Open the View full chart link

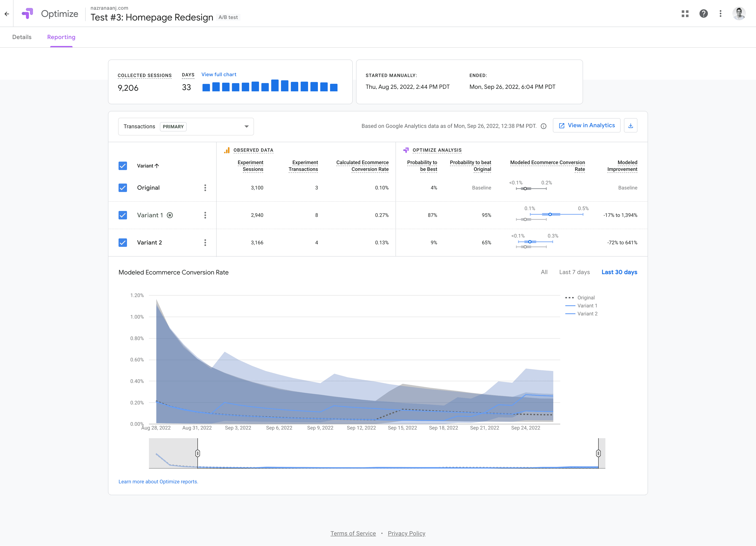coord(219,74)
